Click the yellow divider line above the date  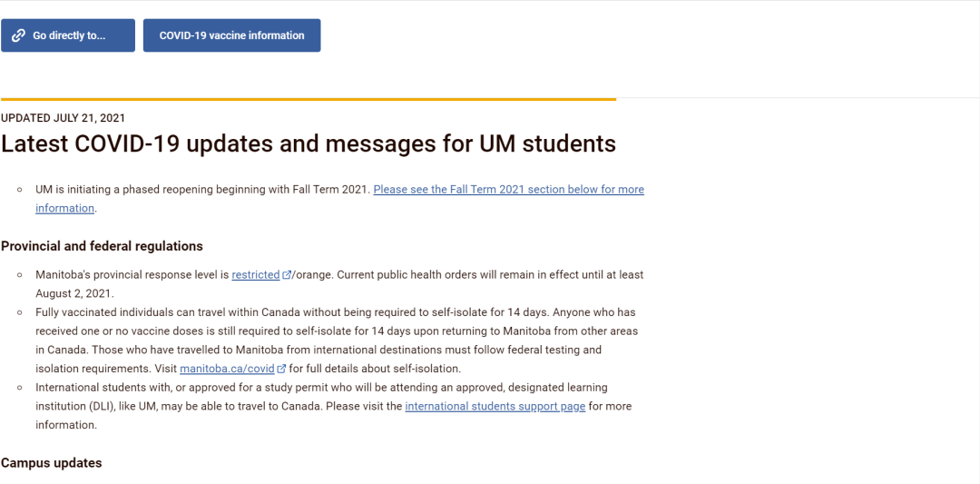tap(309, 99)
